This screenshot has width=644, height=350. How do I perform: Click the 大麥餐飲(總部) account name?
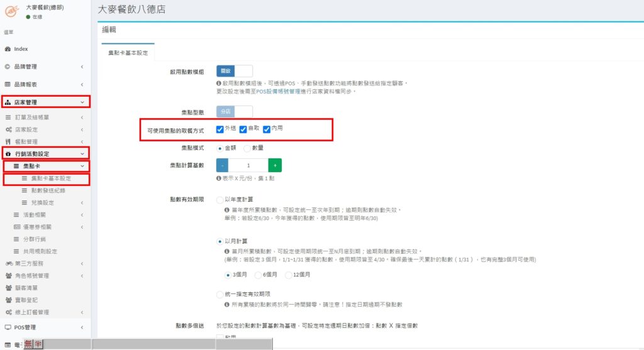(x=45, y=8)
